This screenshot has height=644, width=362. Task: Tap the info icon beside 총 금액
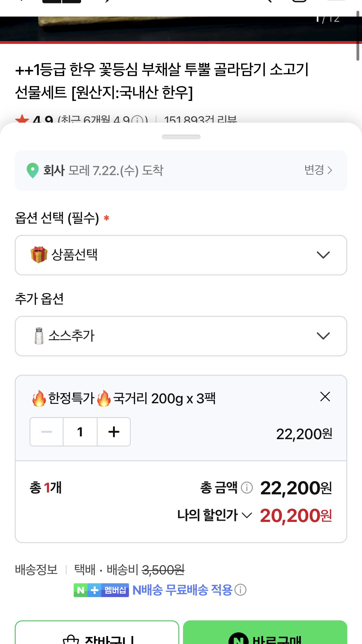247,487
